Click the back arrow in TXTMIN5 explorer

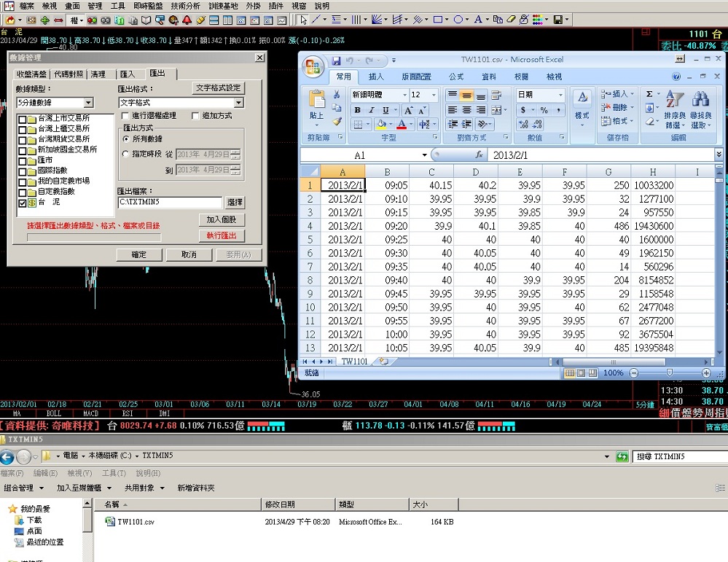tap(7, 458)
